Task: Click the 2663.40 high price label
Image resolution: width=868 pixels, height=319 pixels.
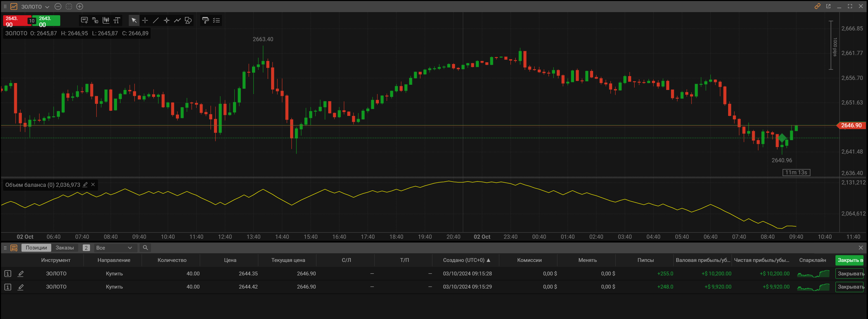Action: coord(263,39)
